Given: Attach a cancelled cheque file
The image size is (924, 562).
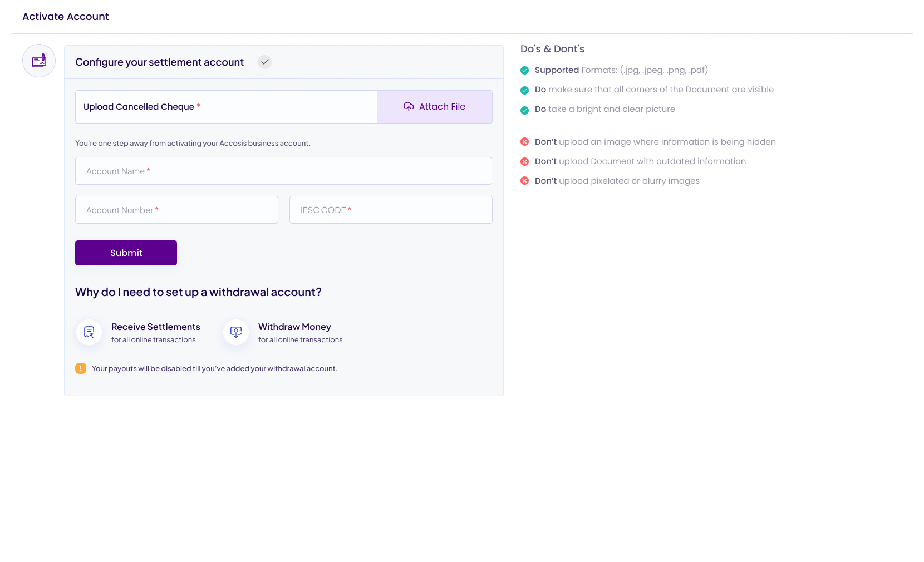Looking at the screenshot, I should click(x=435, y=107).
